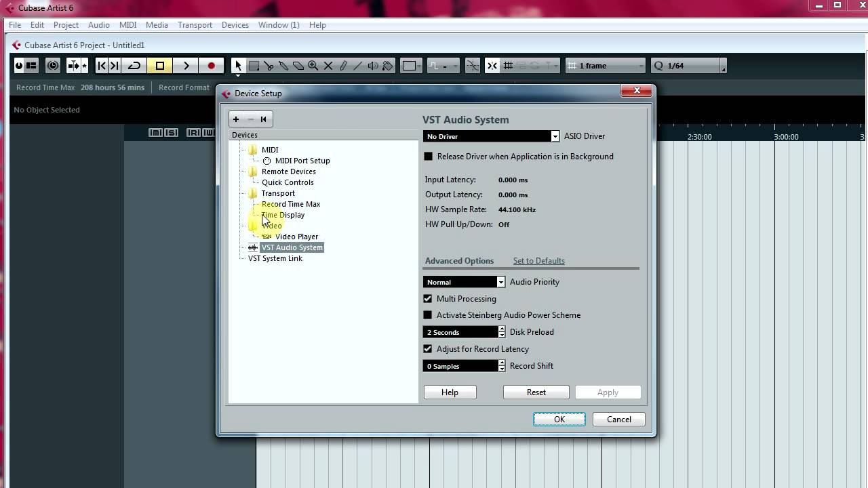
Task: Select the Range Selection tool
Action: (254, 66)
